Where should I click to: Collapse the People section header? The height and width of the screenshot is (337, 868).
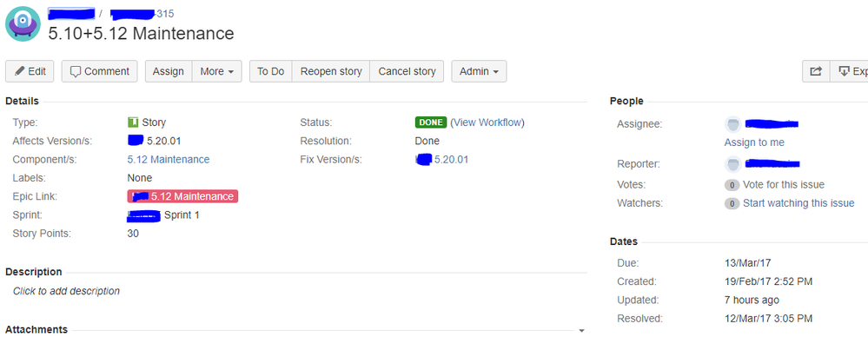626,102
